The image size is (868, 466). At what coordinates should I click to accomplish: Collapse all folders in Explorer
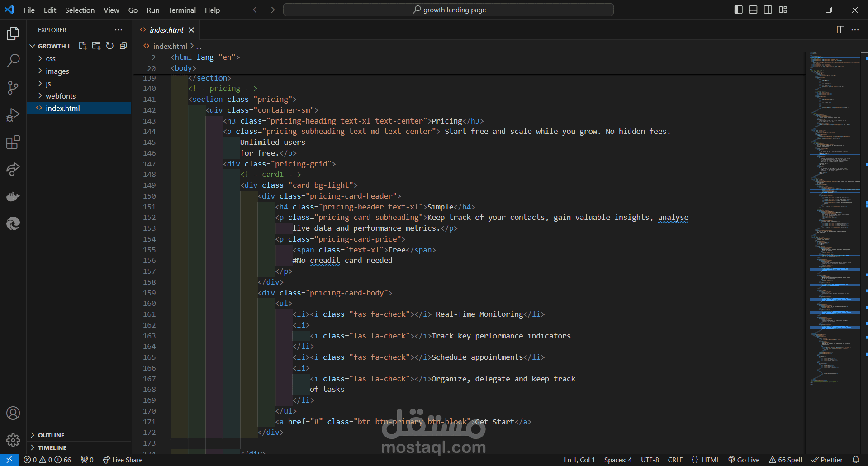[x=123, y=46]
